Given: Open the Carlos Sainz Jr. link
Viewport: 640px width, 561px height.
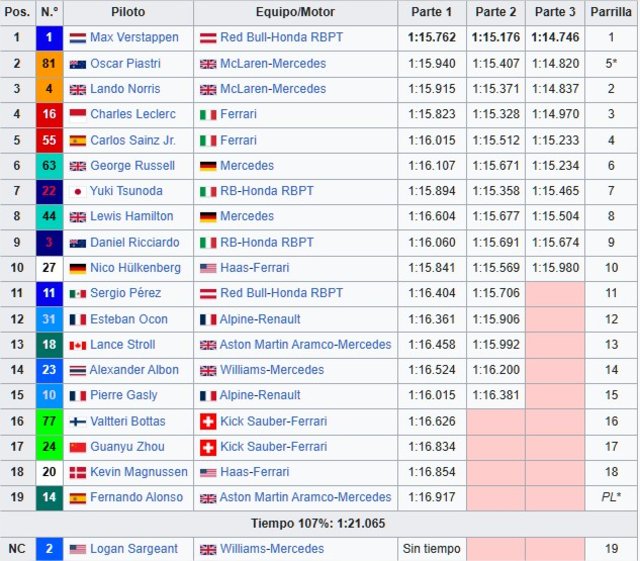Looking at the screenshot, I should 133,140.
